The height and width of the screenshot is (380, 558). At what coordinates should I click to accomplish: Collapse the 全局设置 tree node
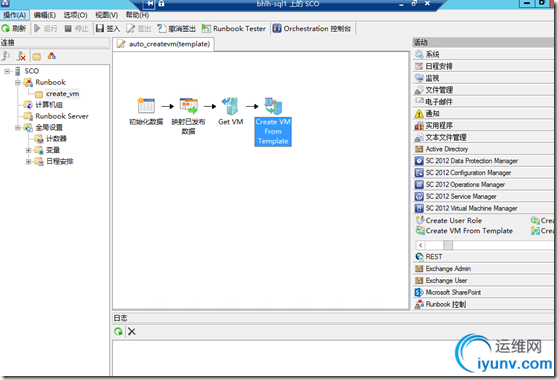[17, 127]
